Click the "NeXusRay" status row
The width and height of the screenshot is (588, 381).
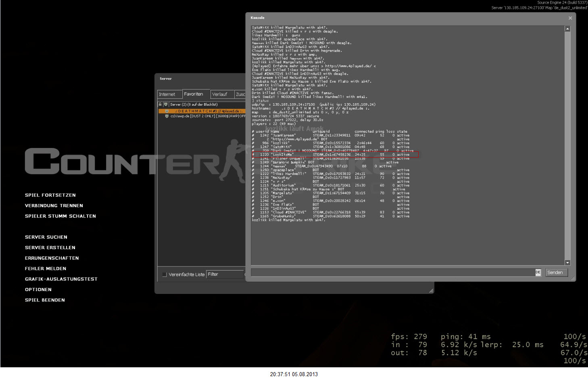pyautogui.click(x=331, y=178)
